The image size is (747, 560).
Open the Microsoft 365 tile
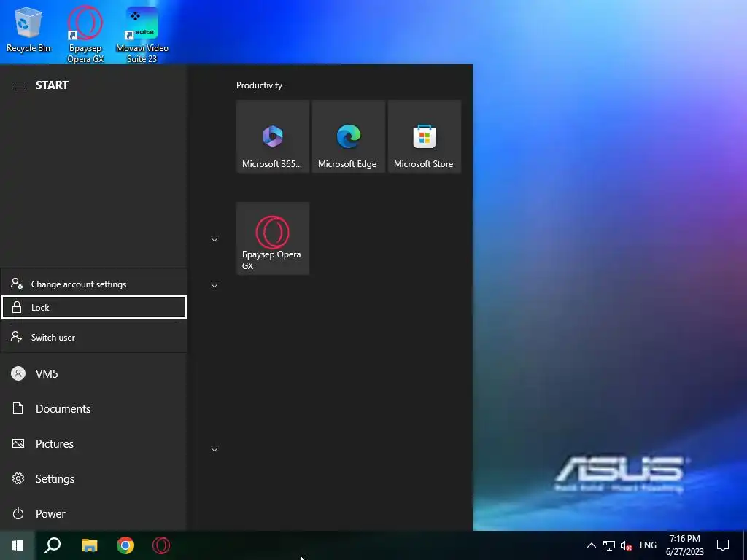coord(273,136)
